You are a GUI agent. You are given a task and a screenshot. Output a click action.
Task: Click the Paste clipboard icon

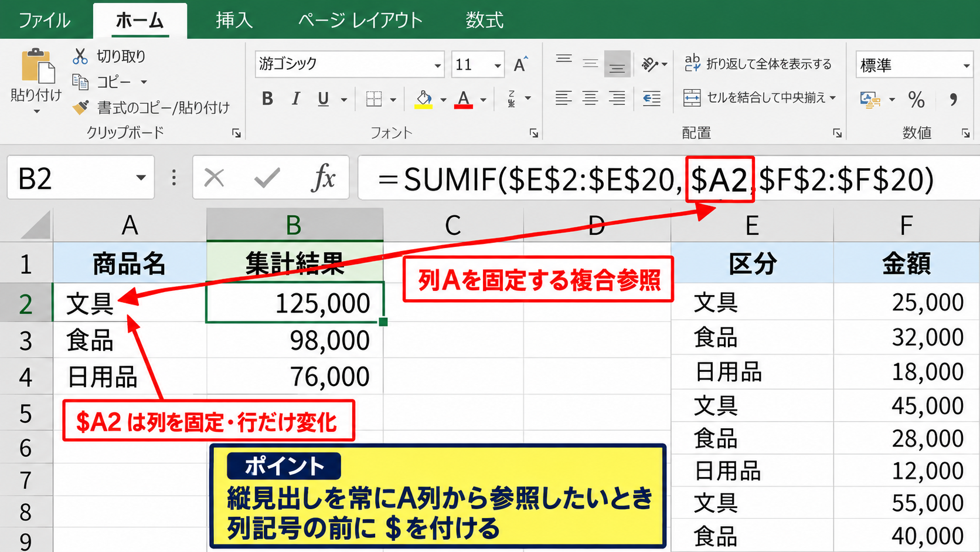click(x=38, y=66)
